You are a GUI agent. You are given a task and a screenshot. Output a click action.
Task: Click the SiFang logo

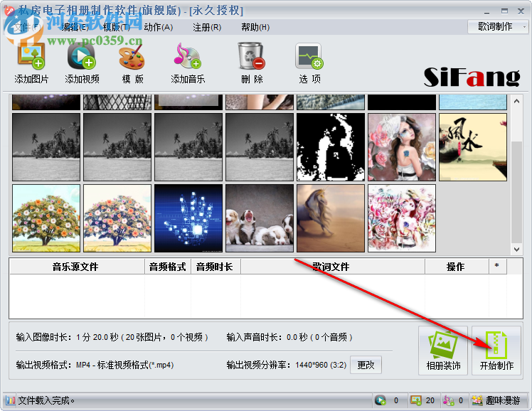pos(472,78)
